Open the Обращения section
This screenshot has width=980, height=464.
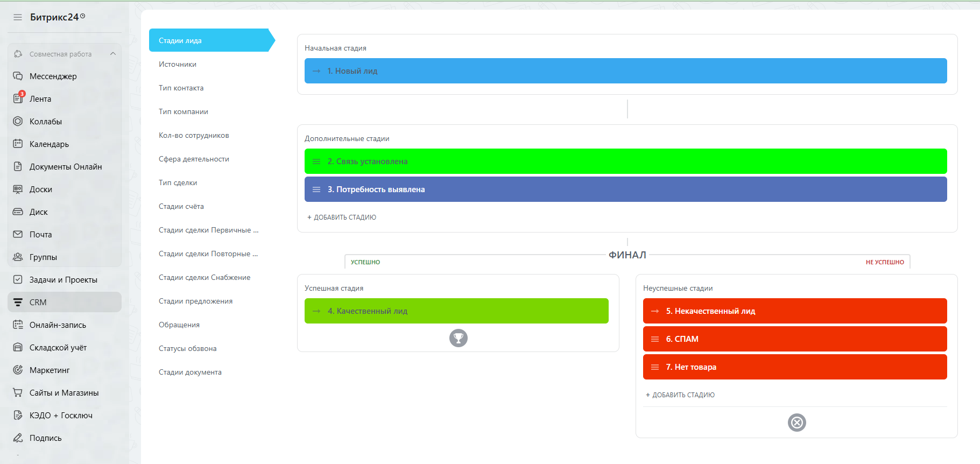point(179,325)
